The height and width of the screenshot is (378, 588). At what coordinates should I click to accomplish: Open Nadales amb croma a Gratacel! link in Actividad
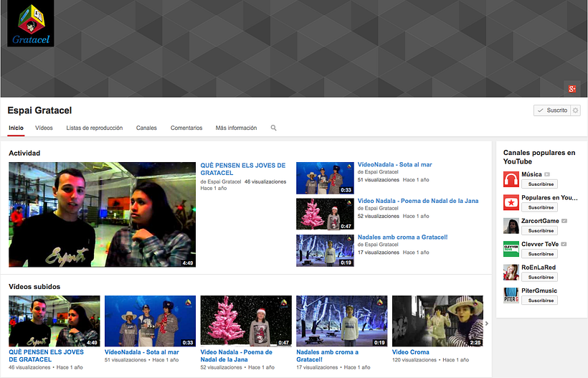[402, 237]
